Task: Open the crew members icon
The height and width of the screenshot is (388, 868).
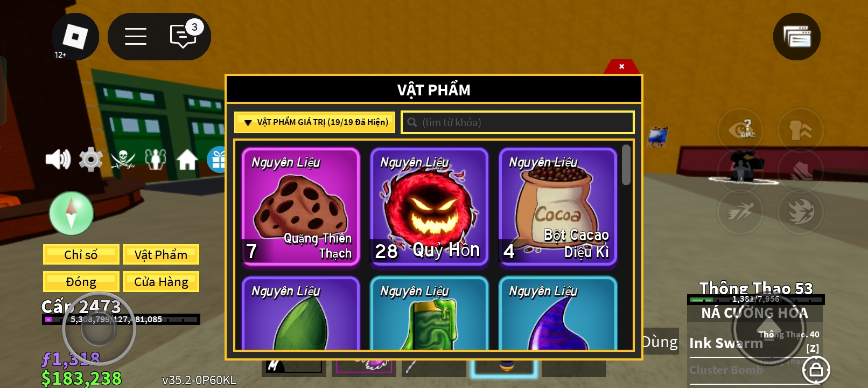Action: click(155, 160)
